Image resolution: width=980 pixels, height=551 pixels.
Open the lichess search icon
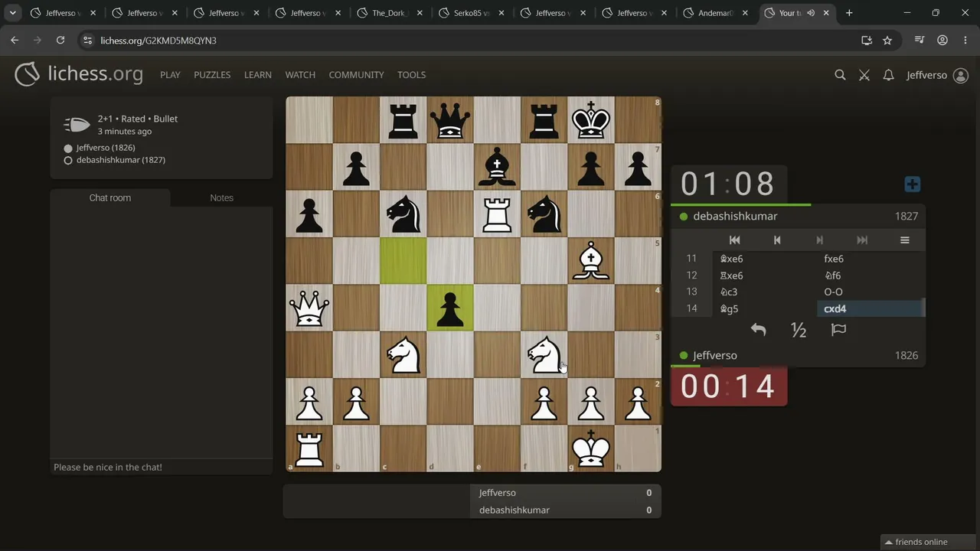coord(840,75)
